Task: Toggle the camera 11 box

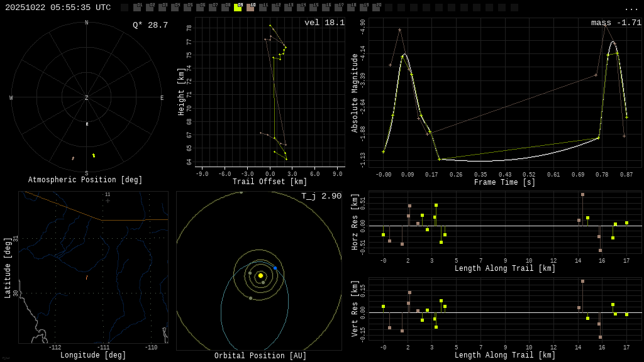Action: tap(263, 8)
